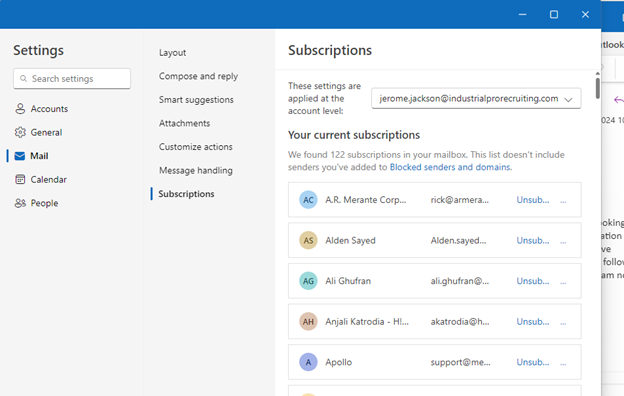Click the Anjali Katrodia - H!... sender name
Viewport: 624px width, 396px height.
(367, 322)
